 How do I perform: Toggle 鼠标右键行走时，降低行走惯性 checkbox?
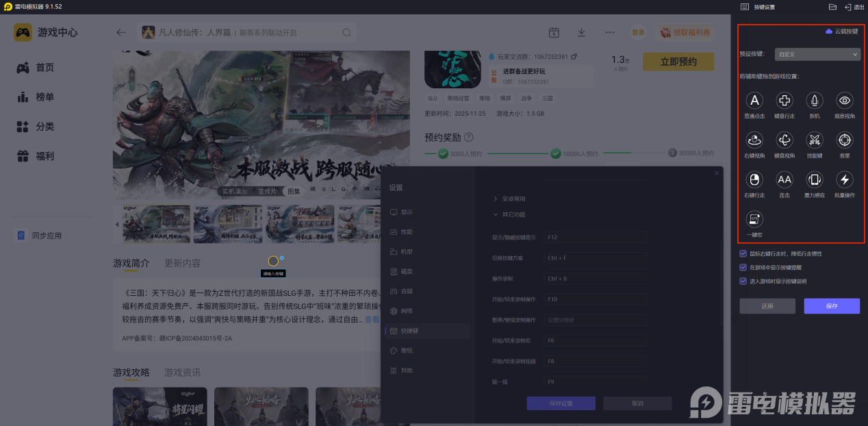tap(743, 253)
